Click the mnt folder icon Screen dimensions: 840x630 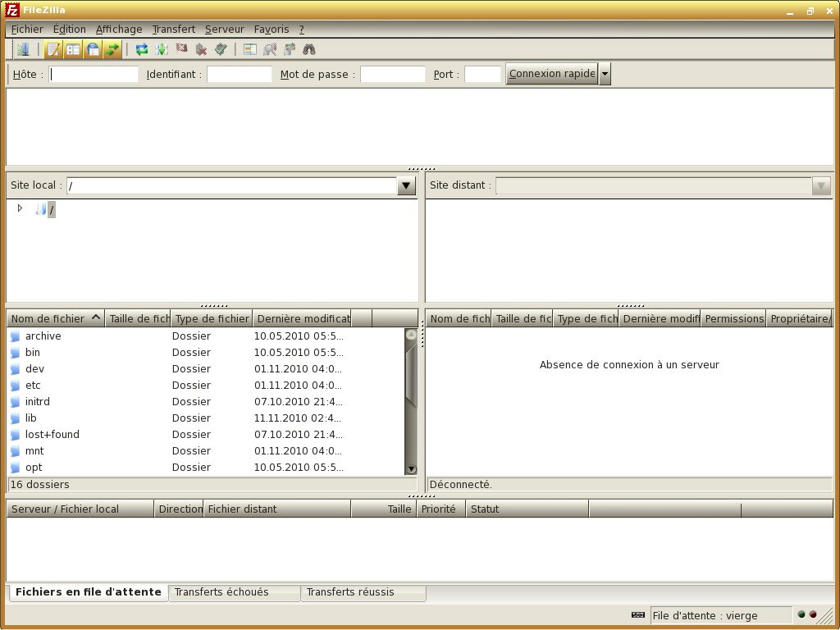coord(15,451)
